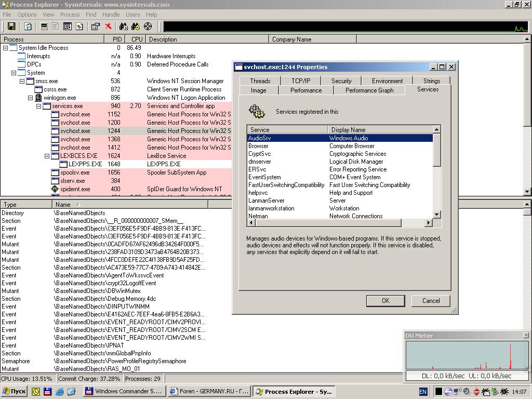Screen dimensions: 532x399
Task: Click the services list scroll down arrow
Action: pos(436,215)
